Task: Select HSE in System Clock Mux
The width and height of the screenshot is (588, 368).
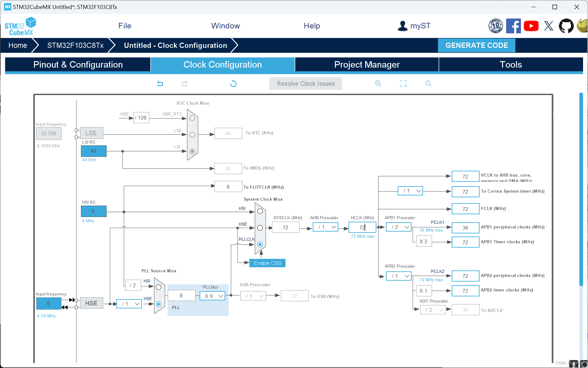Action: (x=260, y=228)
